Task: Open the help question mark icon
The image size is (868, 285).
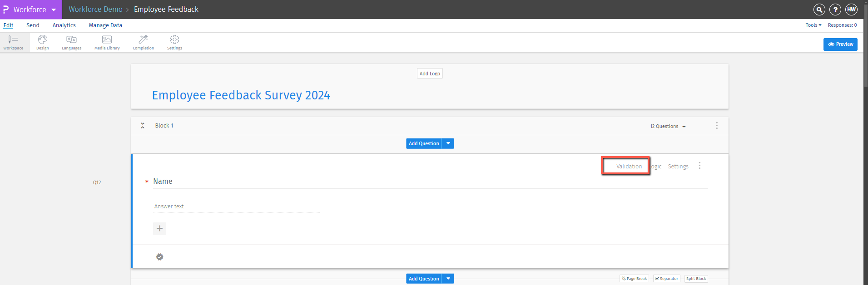Action: click(x=835, y=10)
